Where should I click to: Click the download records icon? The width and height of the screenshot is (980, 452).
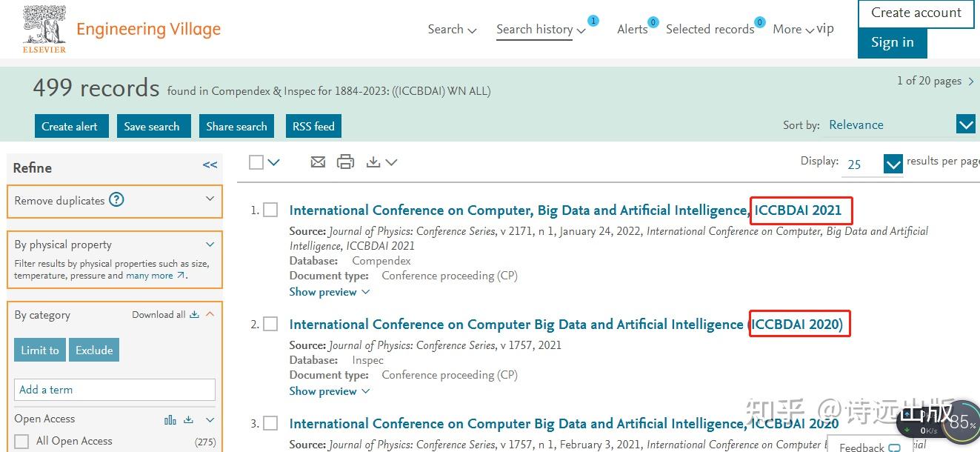point(374,162)
